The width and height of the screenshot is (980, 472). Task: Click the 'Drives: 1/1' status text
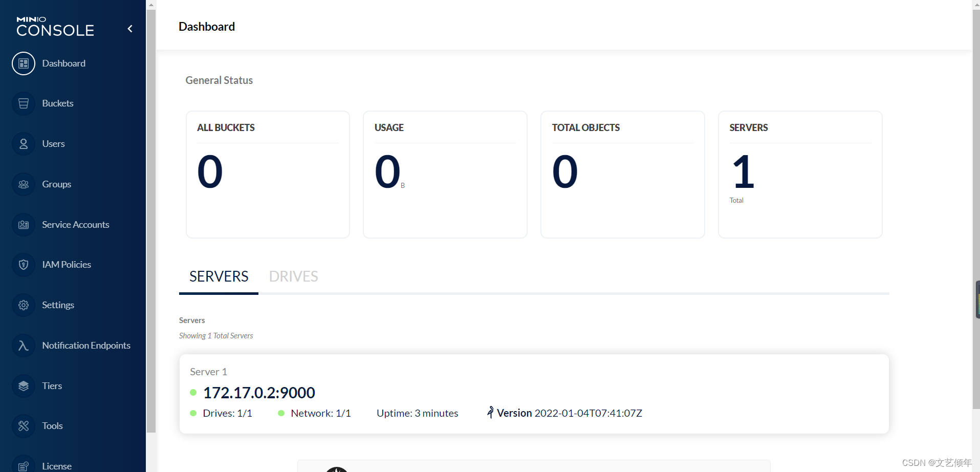(x=227, y=413)
